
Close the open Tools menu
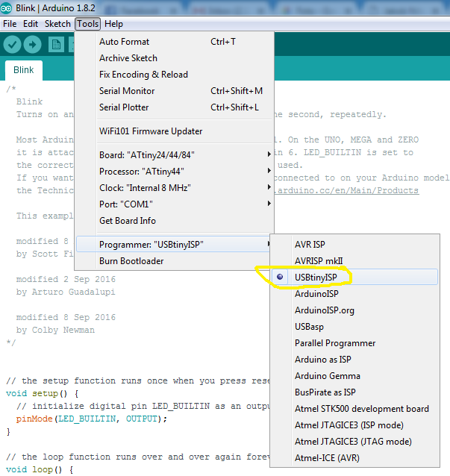[x=88, y=24]
